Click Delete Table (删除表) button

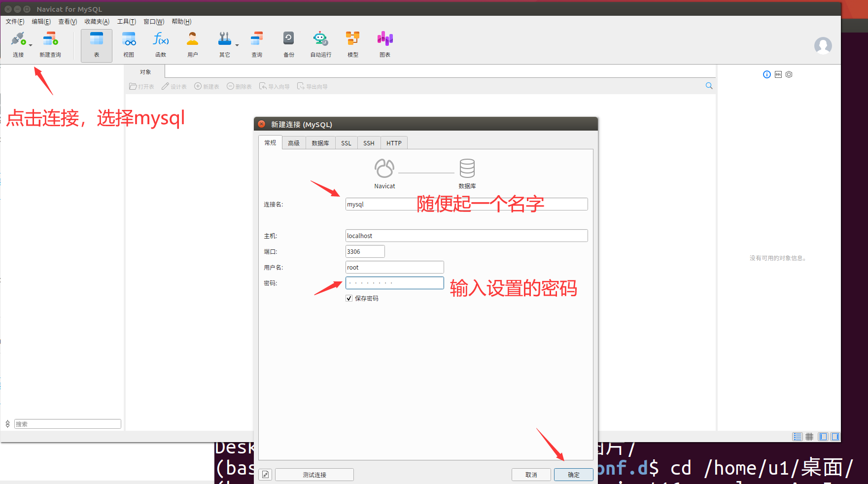click(239, 86)
